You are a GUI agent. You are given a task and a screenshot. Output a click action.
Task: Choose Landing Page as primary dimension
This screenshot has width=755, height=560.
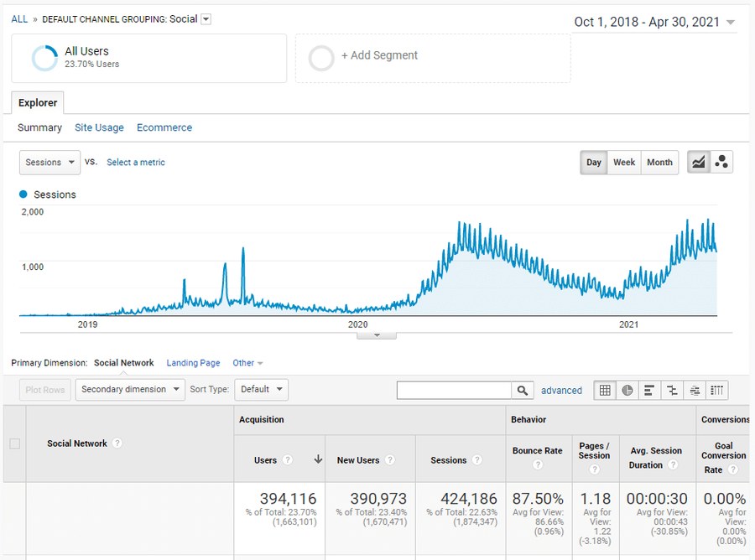click(193, 363)
